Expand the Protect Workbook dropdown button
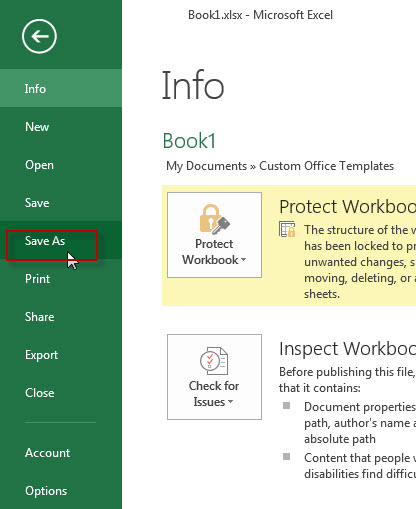The image size is (416, 509). click(214, 235)
